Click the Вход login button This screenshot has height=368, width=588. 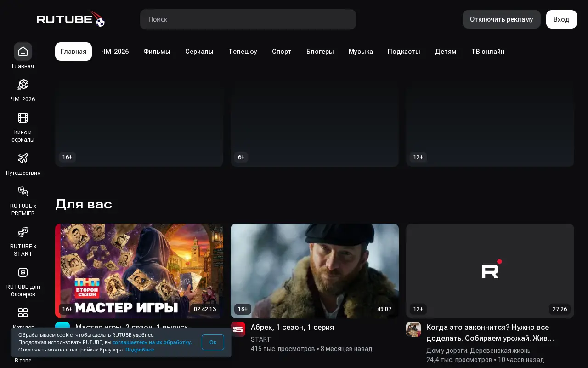(561, 19)
